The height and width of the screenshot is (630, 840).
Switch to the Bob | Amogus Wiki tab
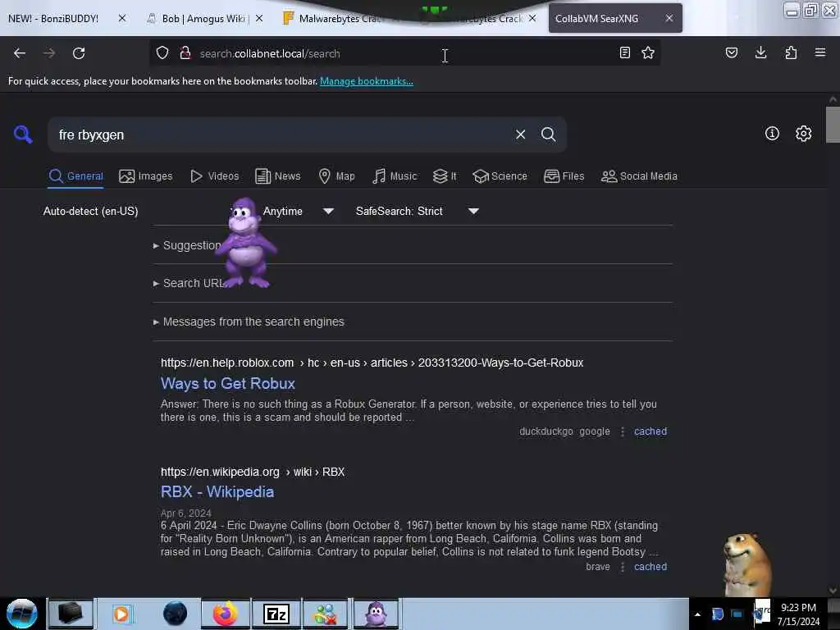(x=199, y=18)
